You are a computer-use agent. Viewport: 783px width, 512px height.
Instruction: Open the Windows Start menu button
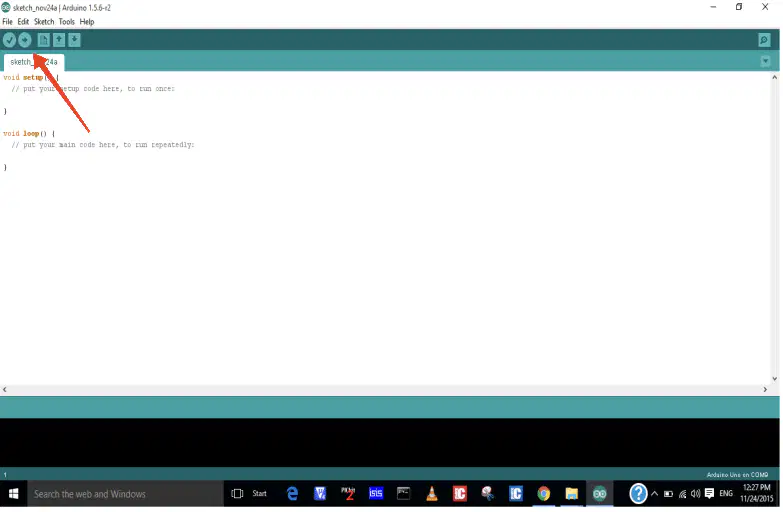pos(13,494)
